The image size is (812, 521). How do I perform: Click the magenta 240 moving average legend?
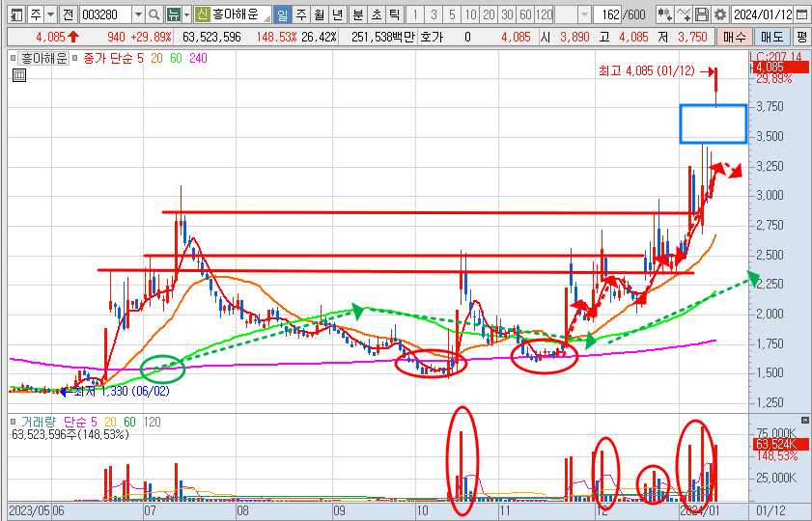198,59
